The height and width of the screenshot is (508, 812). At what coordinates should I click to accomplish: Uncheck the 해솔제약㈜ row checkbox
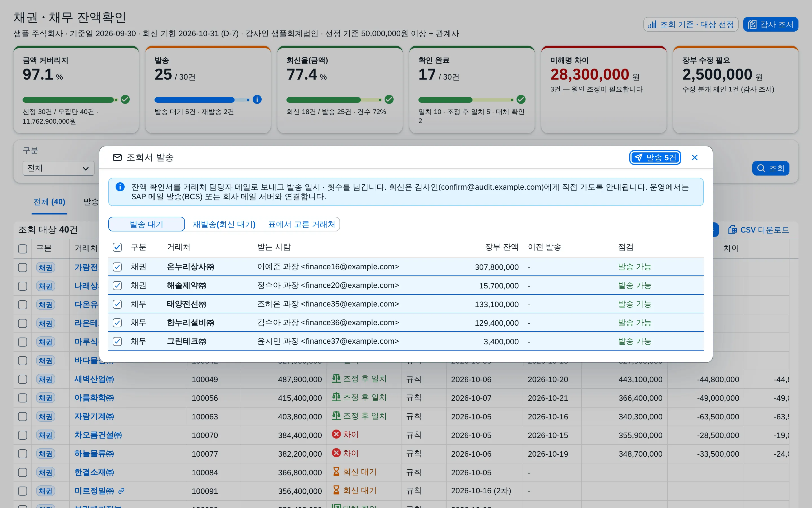pyautogui.click(x=117, y=286)
